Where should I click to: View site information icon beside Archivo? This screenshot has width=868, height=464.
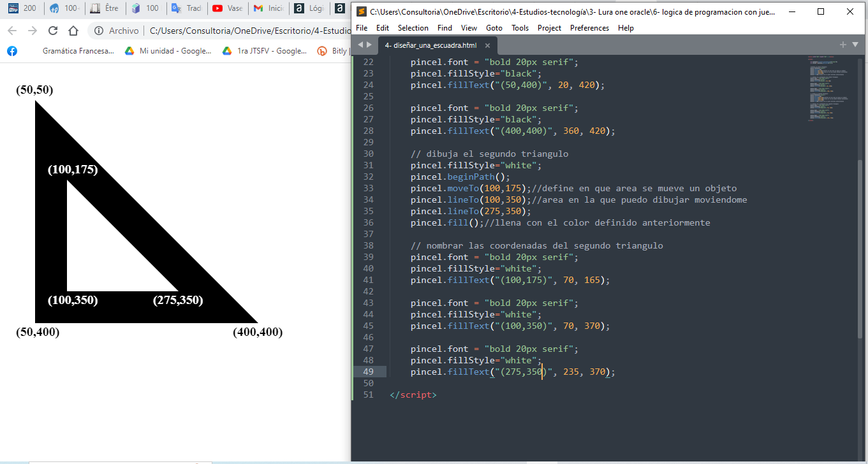tap(98, 31)
